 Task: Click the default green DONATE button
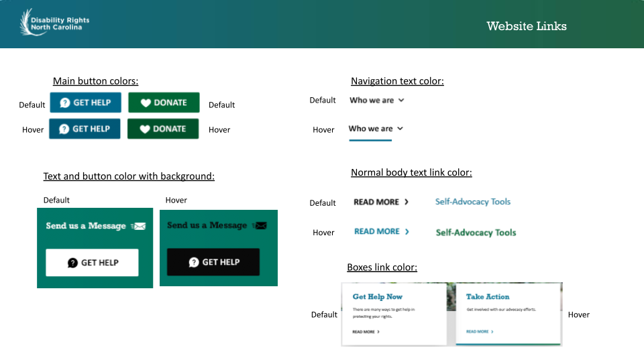pos(164,103)
